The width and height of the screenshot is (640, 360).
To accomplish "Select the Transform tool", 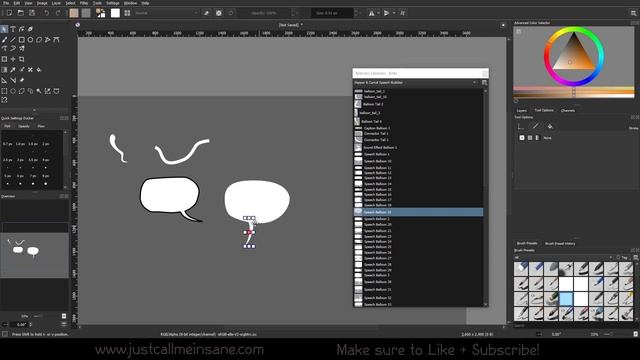I will (x=4, y=59).
